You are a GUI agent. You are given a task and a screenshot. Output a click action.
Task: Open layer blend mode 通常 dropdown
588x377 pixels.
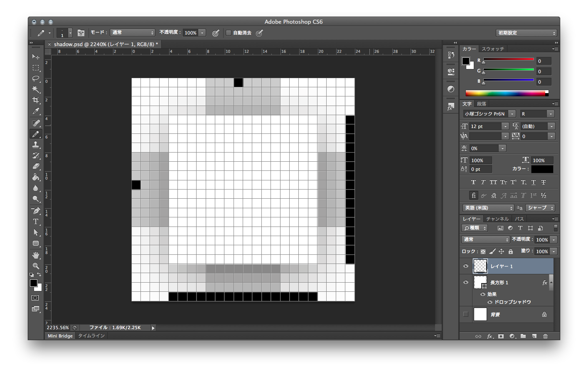pyautogui.click(x=485, y=239)
